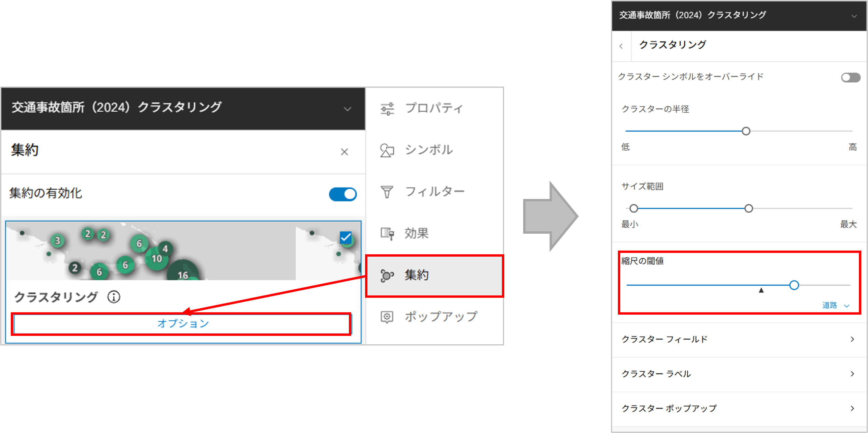
Task: Click the Filter funnel icon
Action: pos(387,192)
